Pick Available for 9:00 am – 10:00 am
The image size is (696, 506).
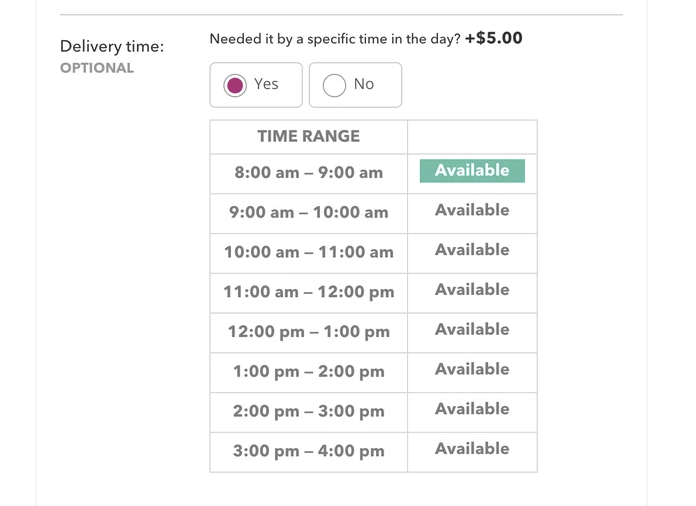coord(472,211)
